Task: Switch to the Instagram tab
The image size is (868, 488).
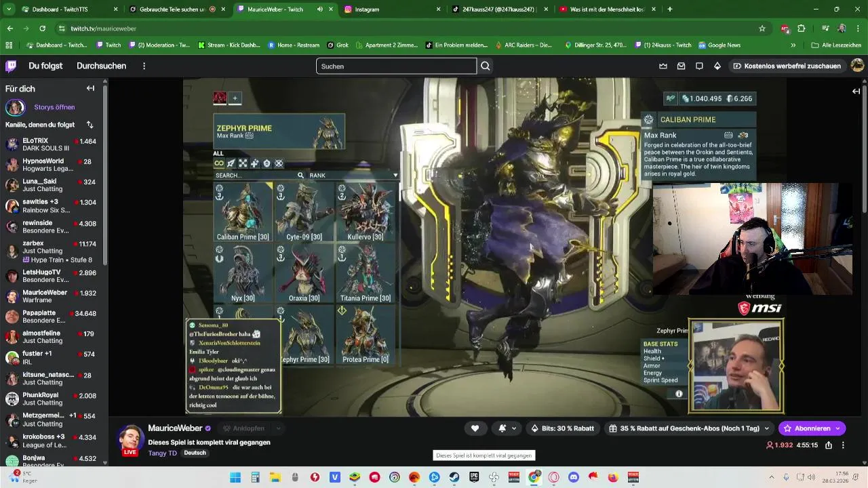Action: [x=393, y=9]
